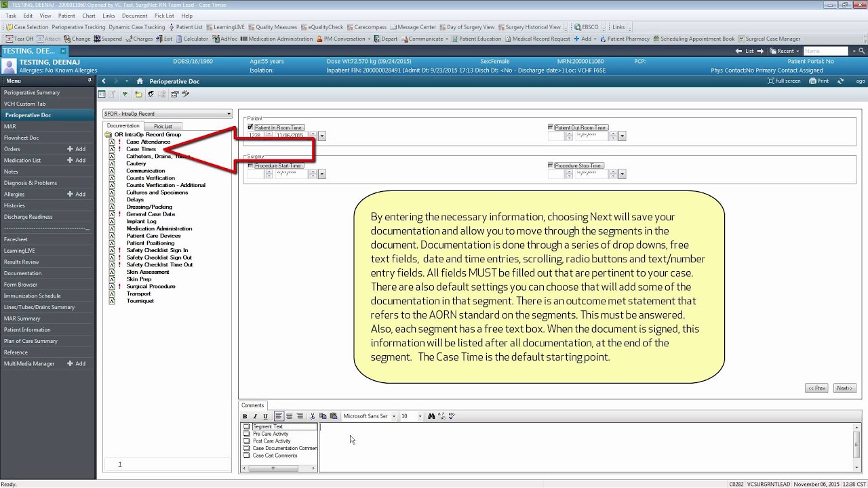Click the Change toolbar button
This screenshot has width=868, height=488.
click(77, 39)
